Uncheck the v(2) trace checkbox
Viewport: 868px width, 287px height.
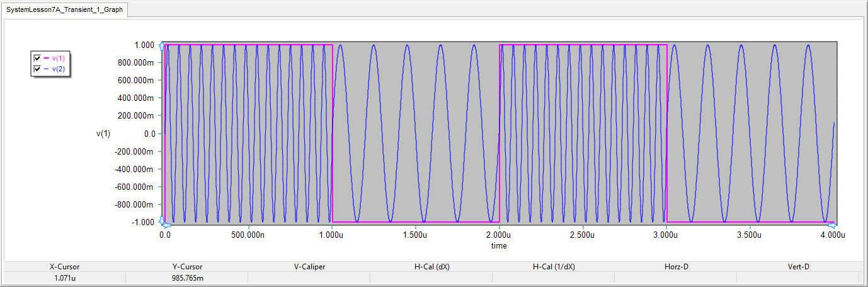(37, 69)
